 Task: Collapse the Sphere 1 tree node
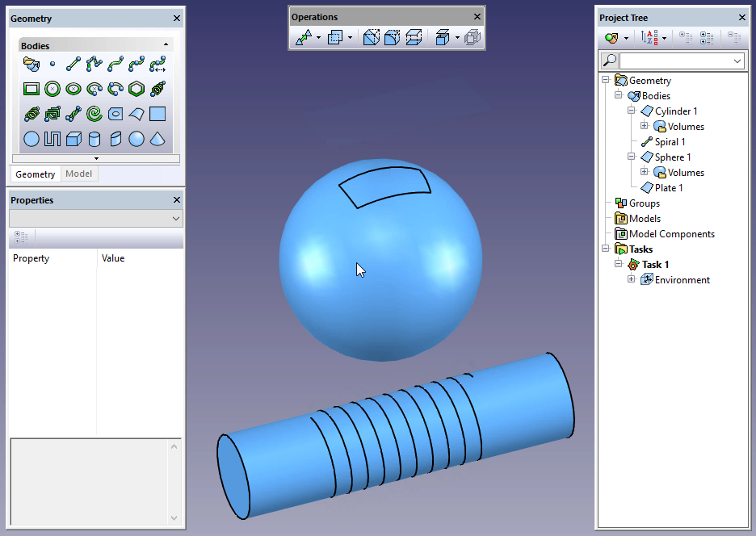click(632, 157)
